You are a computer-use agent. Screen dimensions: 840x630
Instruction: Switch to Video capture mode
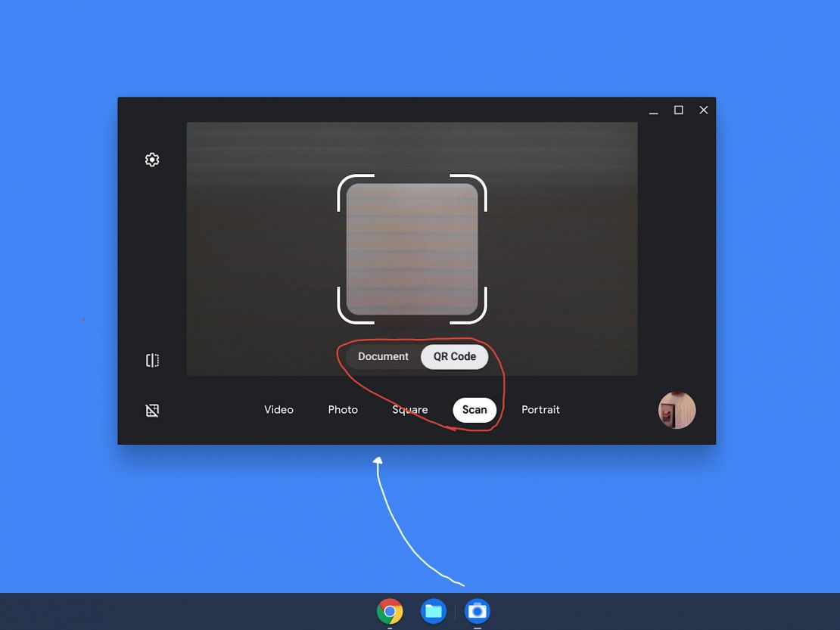click(278, 409)
